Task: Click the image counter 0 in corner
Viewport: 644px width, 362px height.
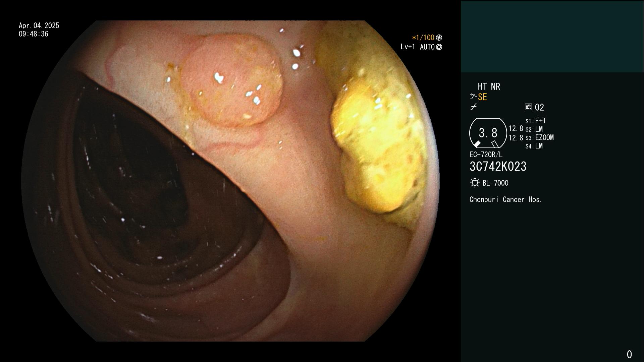Action: pyautogui.click(x=629, y=354)
